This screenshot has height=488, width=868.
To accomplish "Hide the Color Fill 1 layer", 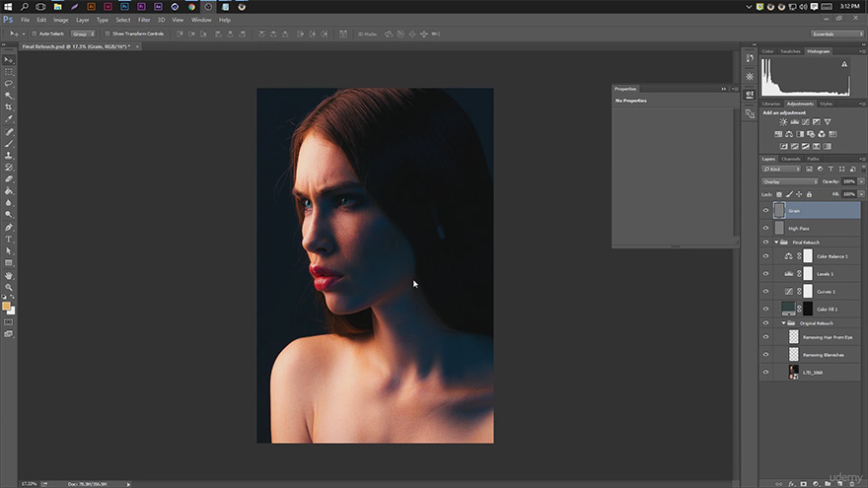I will point(765,309).
